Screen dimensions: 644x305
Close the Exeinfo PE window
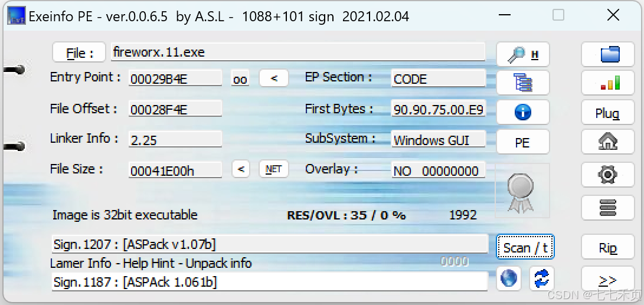pos(613,15)
